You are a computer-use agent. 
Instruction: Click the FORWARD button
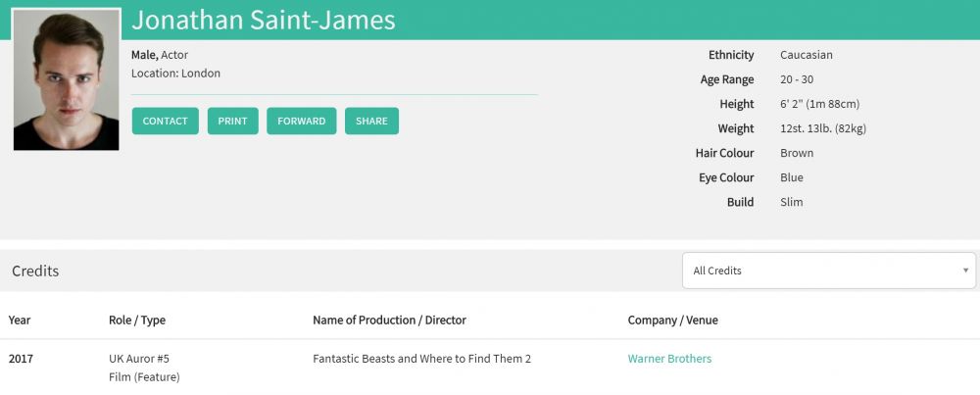pyautogui.click(x=301, y=121)
